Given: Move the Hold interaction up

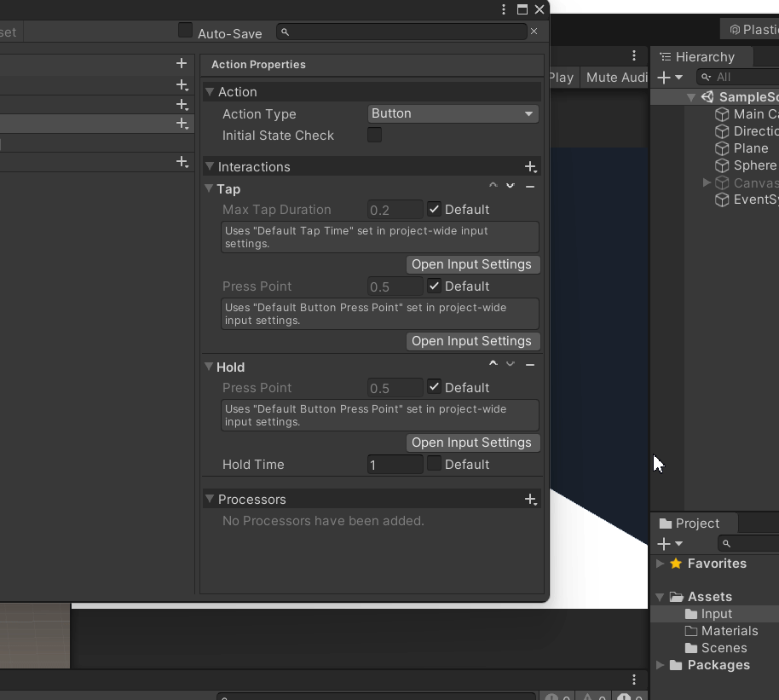Looking at the screenshot, I should click(x=493, y=364).
